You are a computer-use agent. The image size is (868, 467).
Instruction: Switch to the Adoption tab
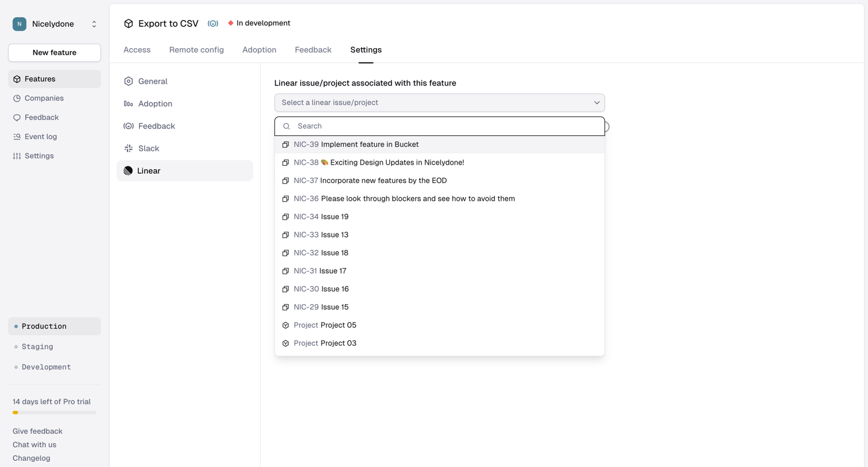pyautogui.click(x=259, y=50)
